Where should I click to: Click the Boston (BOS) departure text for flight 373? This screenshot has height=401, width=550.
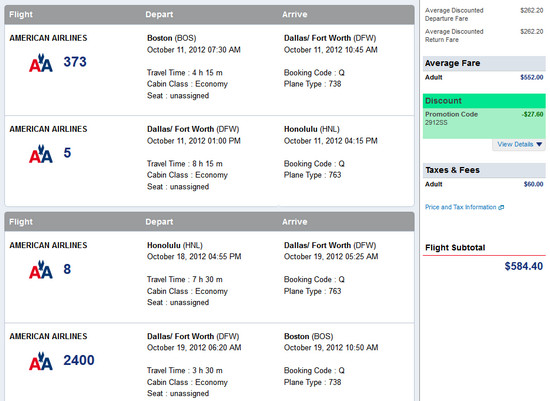(x=172, y=38)
